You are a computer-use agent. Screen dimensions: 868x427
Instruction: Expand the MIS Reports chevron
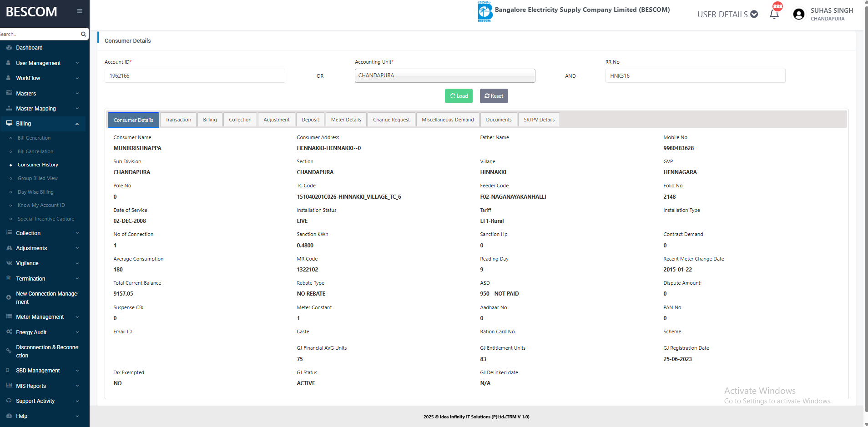[77, 386]
